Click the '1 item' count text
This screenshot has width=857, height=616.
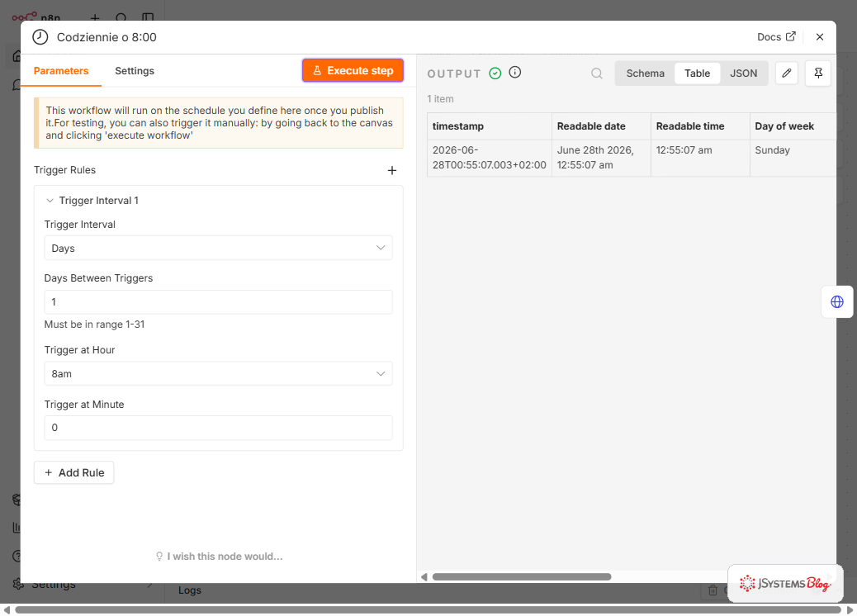440,99
